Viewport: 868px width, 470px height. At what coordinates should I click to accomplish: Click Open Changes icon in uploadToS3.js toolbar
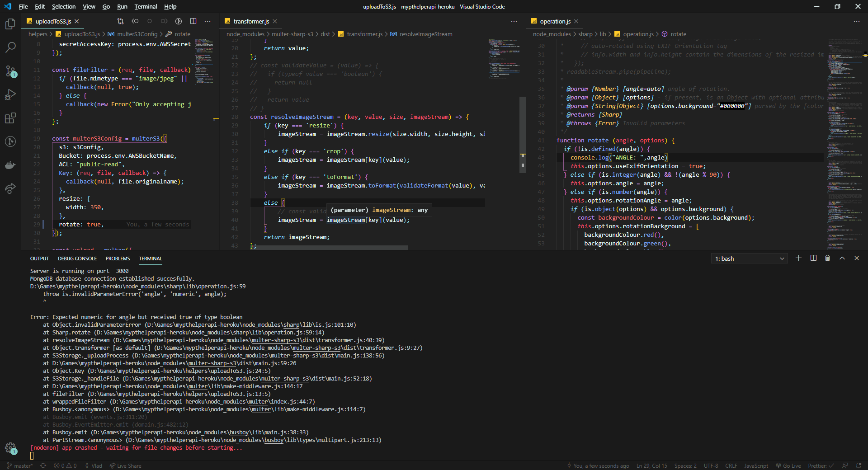point(120,21)
